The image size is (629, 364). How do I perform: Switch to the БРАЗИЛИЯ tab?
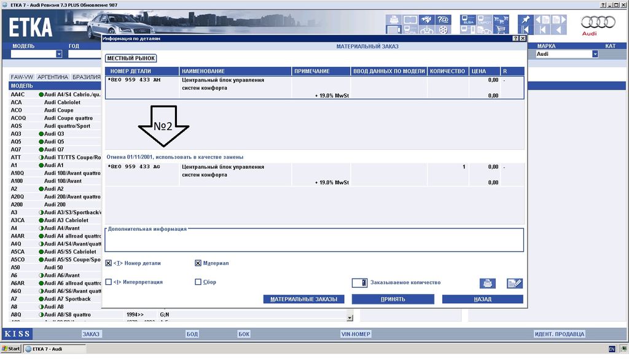86,77
